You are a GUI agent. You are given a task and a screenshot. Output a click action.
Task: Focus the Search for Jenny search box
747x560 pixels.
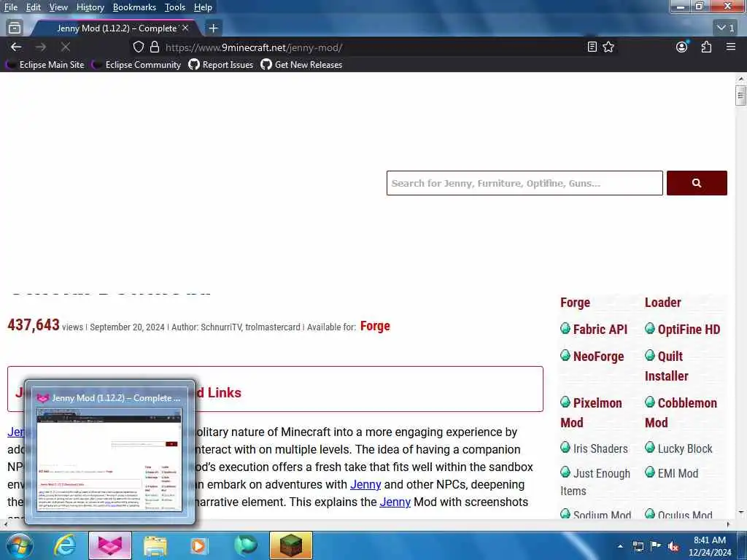[525, 183]
